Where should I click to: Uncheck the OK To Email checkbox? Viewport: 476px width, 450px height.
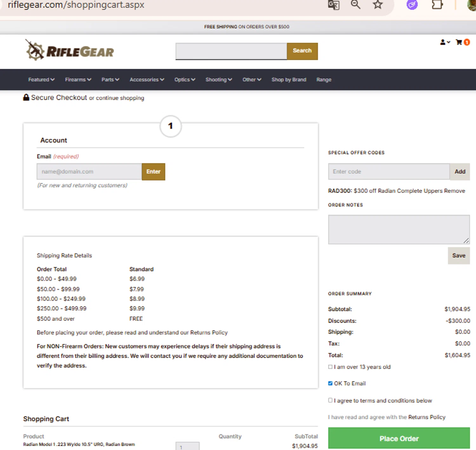330,383
